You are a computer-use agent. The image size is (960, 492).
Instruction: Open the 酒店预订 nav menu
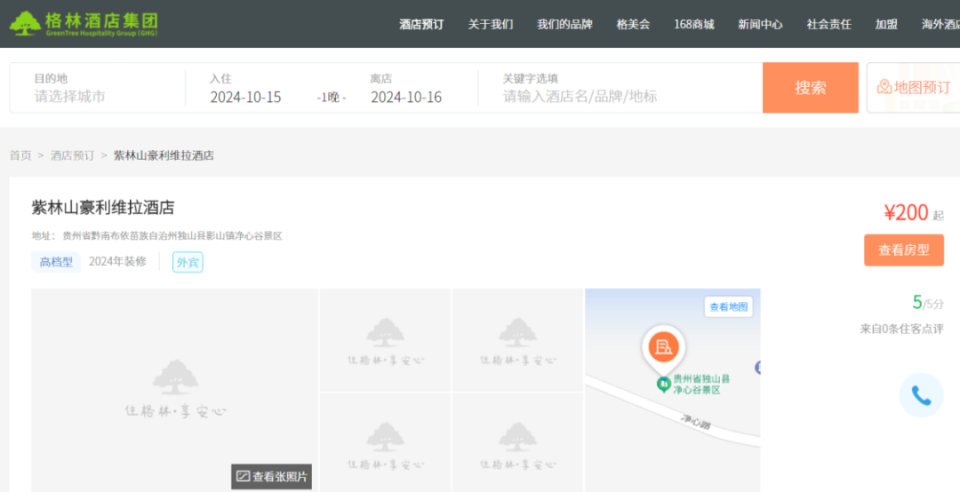pyautogui.click(x=421, y=24)
